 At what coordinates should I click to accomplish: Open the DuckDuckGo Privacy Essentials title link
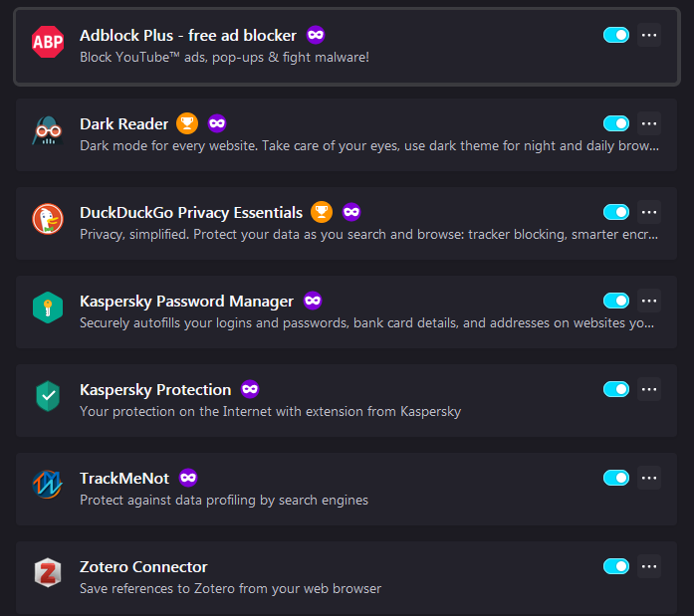(191, 212)
